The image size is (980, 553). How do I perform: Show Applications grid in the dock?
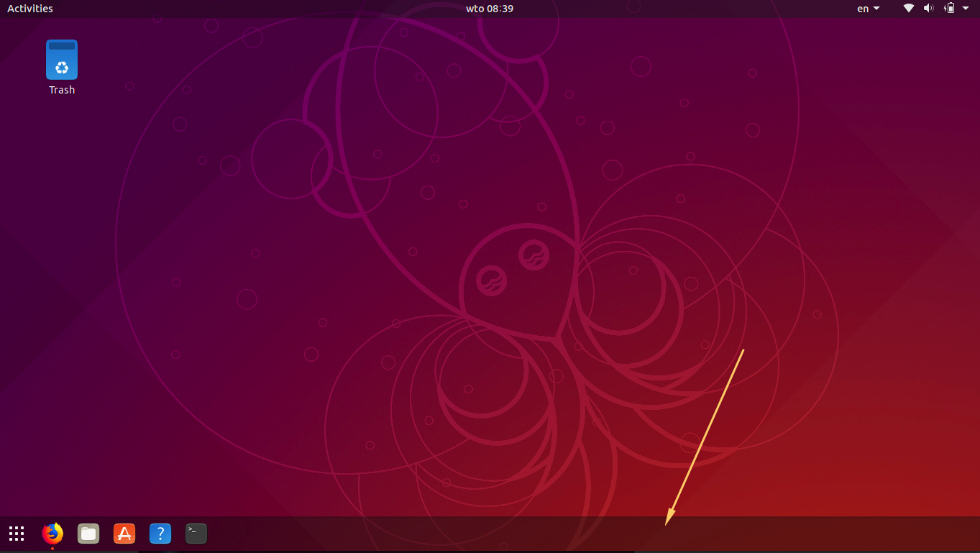point(17,534)
